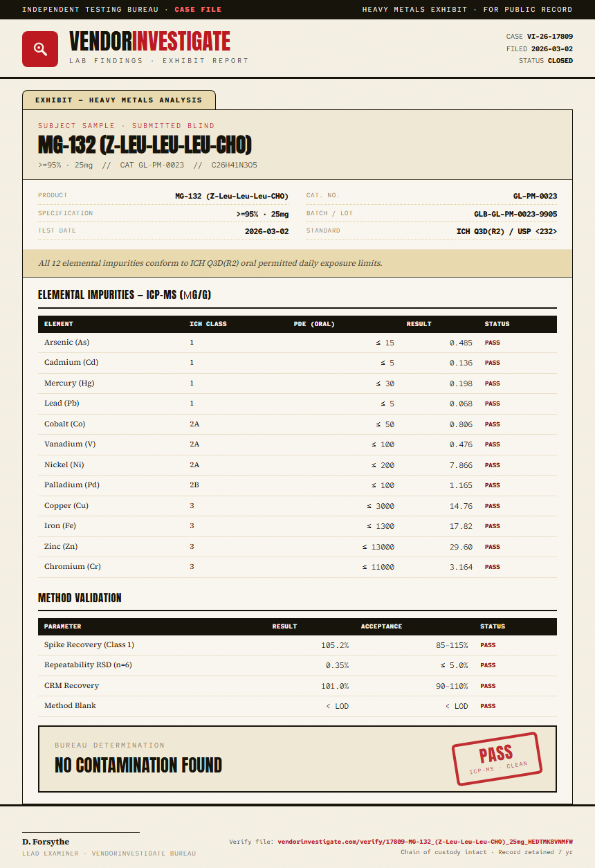
Task: Click Palladium (Pd) element cell
Action: point(73,485)
